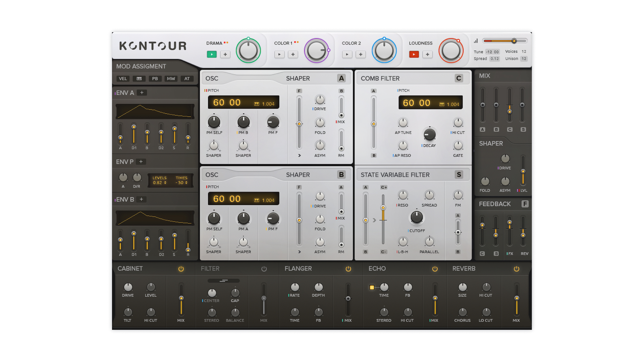Click the ENV P TIMES stepper arrows
Viewport: 644px width, 362px height.
pos(186,183)
